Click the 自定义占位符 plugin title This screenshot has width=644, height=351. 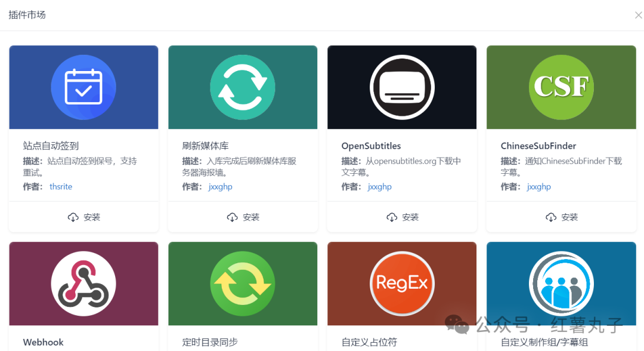point(369,343)
